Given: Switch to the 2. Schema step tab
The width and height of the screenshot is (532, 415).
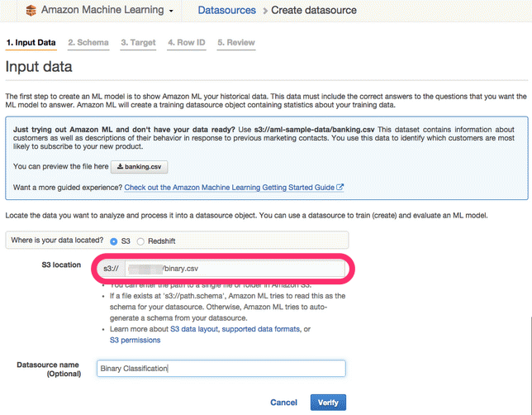Looking at the screenshot, I should pos(88,43).
